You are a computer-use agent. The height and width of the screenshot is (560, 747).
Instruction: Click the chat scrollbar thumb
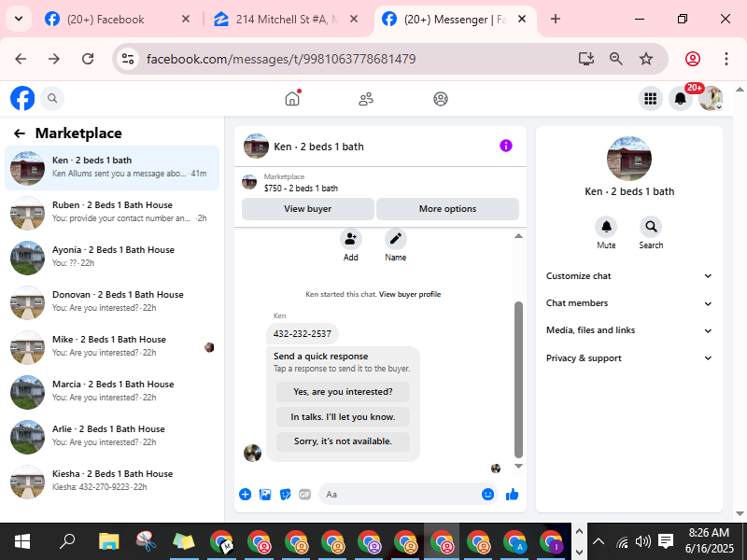coord(518,380)
